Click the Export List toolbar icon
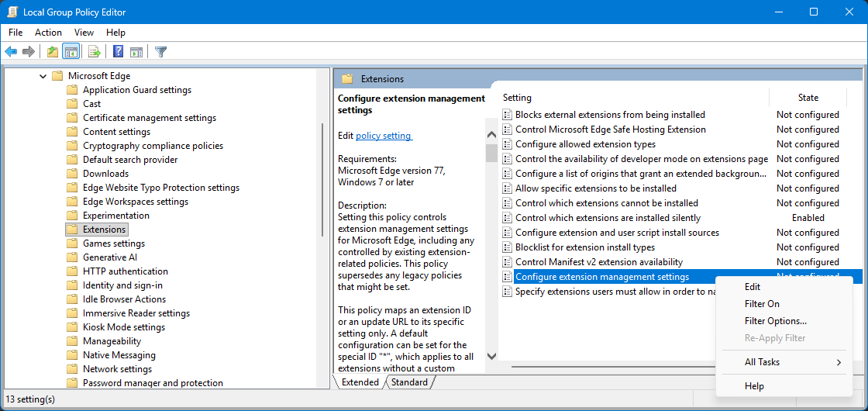 point(94,52)
